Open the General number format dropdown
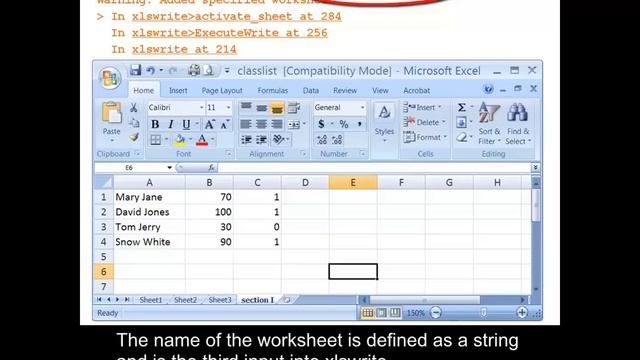640x360 pixels. point(362,107)
